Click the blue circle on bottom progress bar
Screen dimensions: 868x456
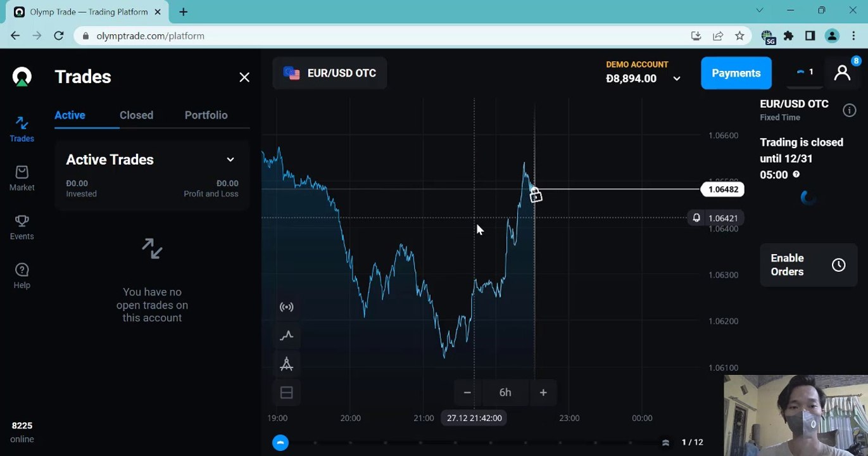(280, 443)
